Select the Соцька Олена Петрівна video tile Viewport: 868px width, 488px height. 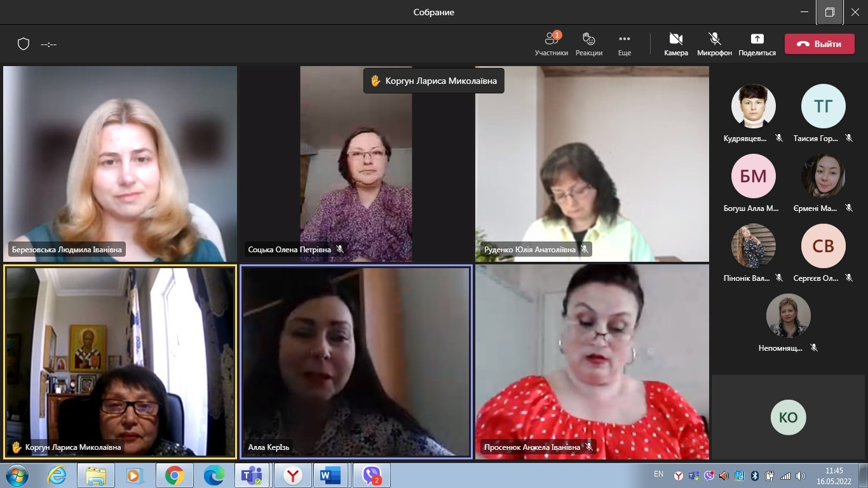tap(356, 163)
